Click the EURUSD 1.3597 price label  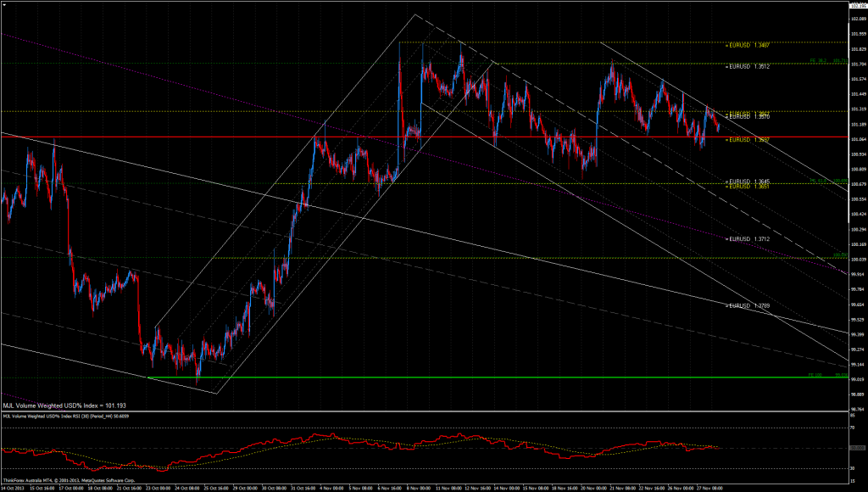tap(748, 140)
